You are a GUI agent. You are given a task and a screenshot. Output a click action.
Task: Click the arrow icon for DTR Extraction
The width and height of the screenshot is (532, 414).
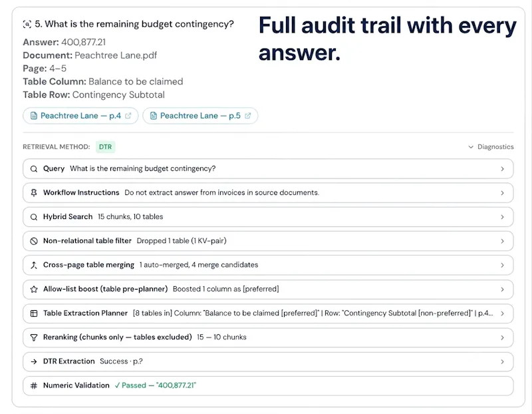(34, 361)
